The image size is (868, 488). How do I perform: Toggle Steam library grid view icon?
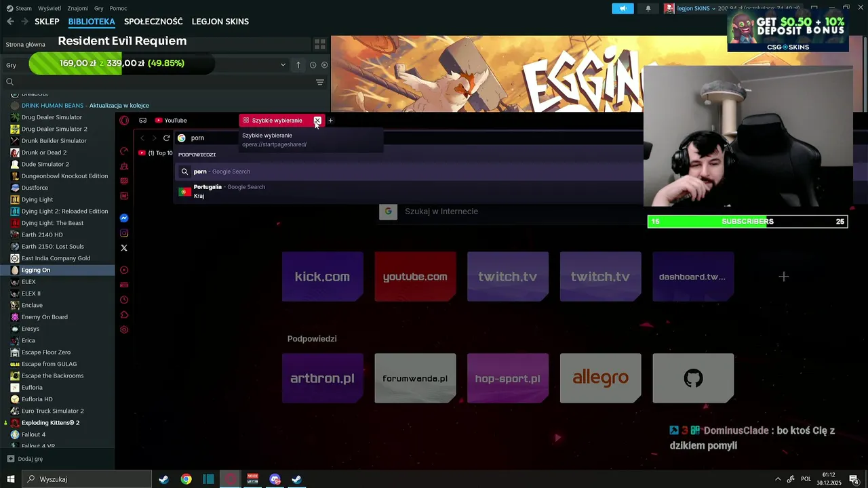pos(320,44)
